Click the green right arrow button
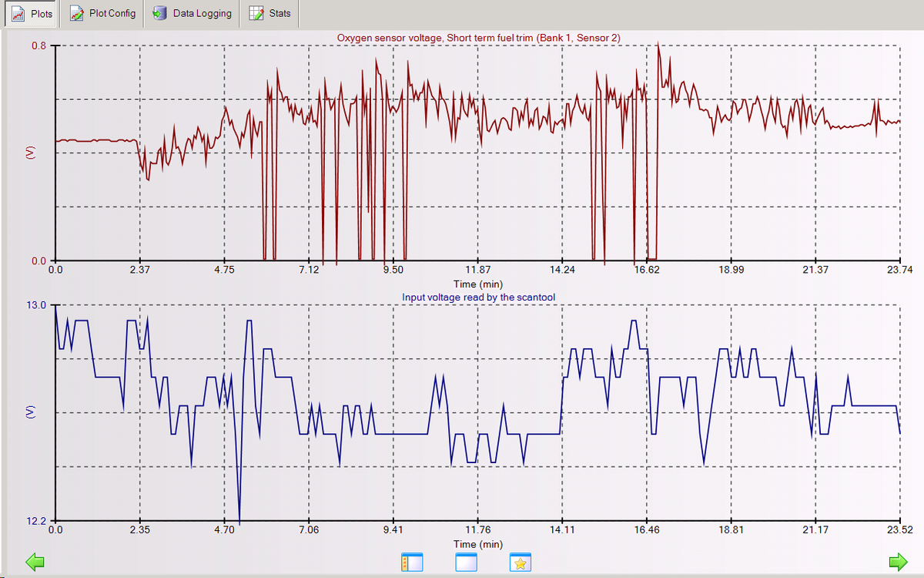The width and height of the screenshot is (924, 578). (899, 562)
